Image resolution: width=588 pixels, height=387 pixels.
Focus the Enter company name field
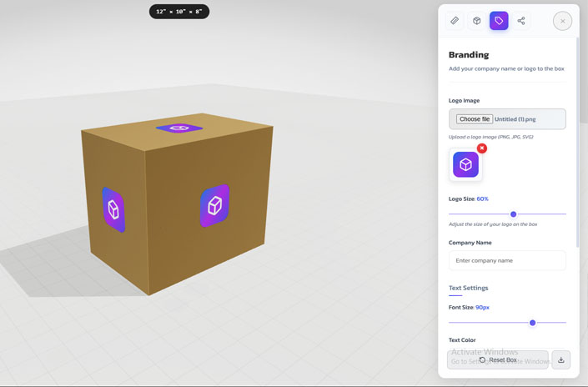click(x=507, y=260)
